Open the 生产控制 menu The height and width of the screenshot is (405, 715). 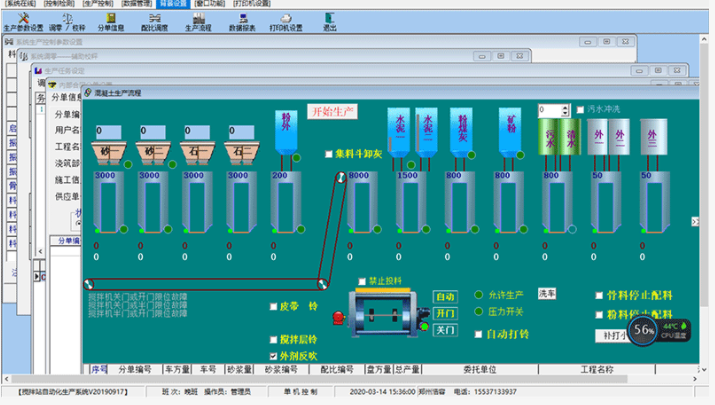click(98, 4)
